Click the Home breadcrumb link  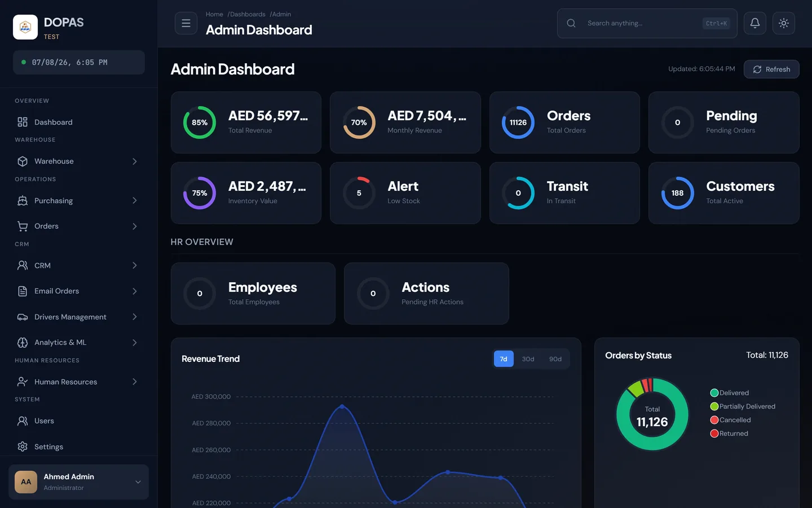point(214,14)
